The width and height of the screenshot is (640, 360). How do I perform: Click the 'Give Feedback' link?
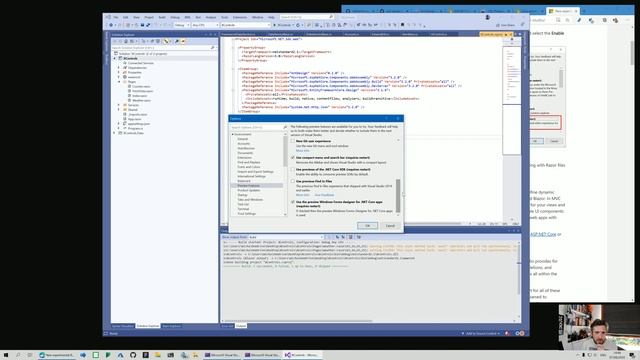(324, 195)
